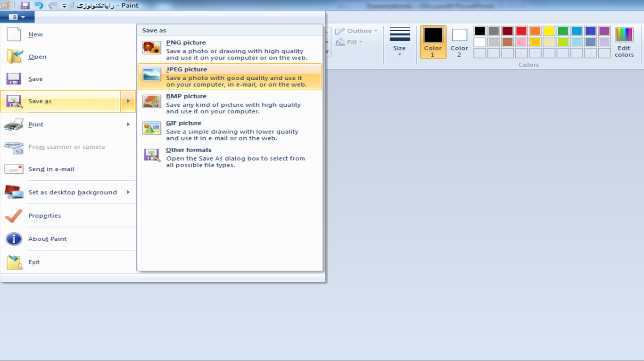Open the Edit colors palette
The image size is (644, 361).
pyautogui.click(x=624, y=42)
